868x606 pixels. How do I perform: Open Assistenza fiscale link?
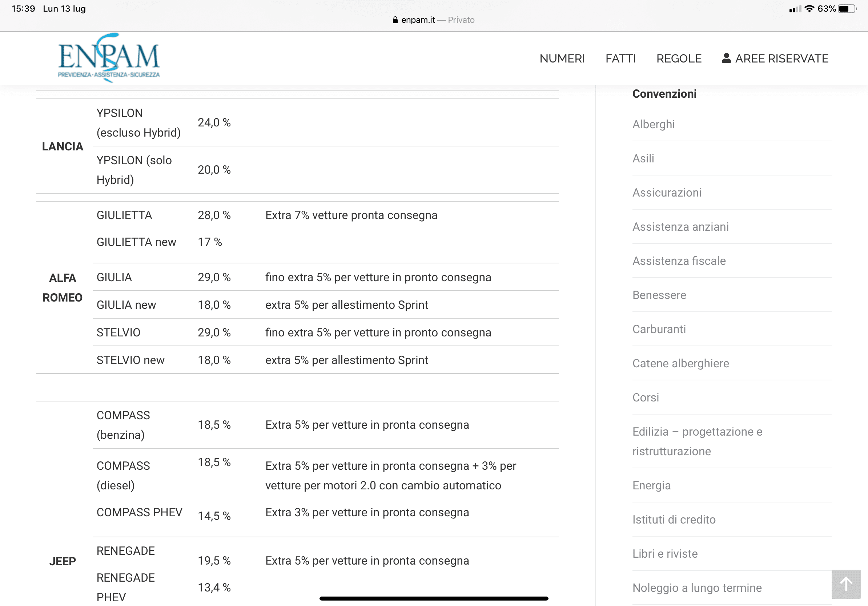(679, 261)
